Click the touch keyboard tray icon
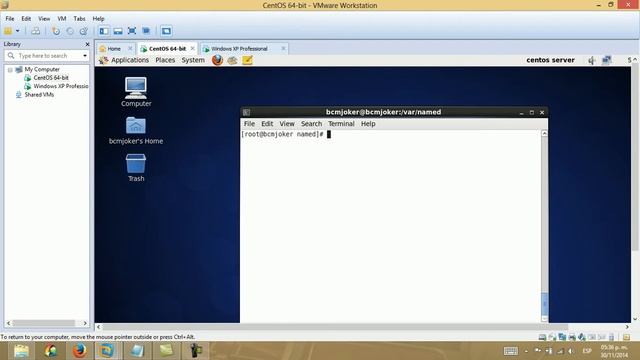Viewport: 640px width, 360px height. pos(511,351)
